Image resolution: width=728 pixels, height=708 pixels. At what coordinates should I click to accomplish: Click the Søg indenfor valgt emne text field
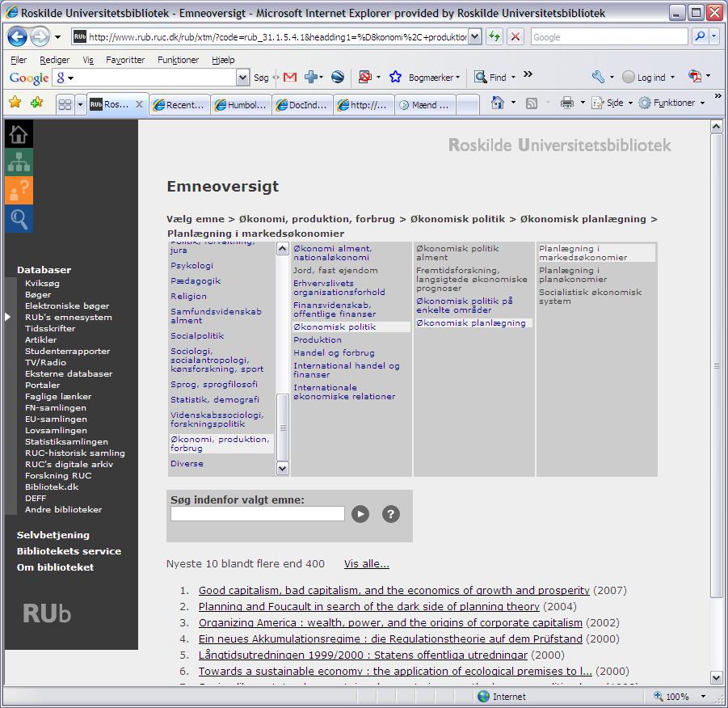point(257,514)
